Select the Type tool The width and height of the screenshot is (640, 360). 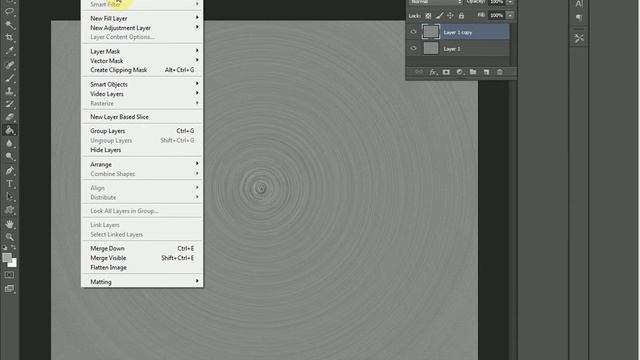pos(9,184)
